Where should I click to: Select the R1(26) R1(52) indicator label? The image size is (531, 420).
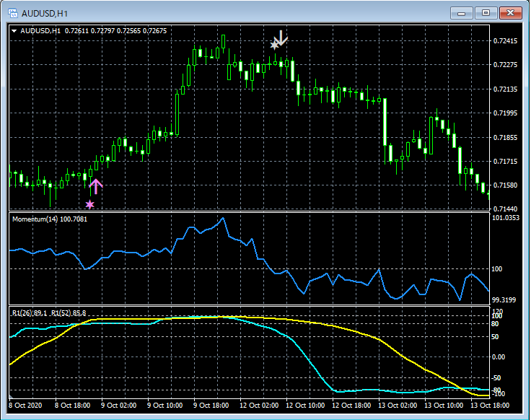tap(48, 312)
